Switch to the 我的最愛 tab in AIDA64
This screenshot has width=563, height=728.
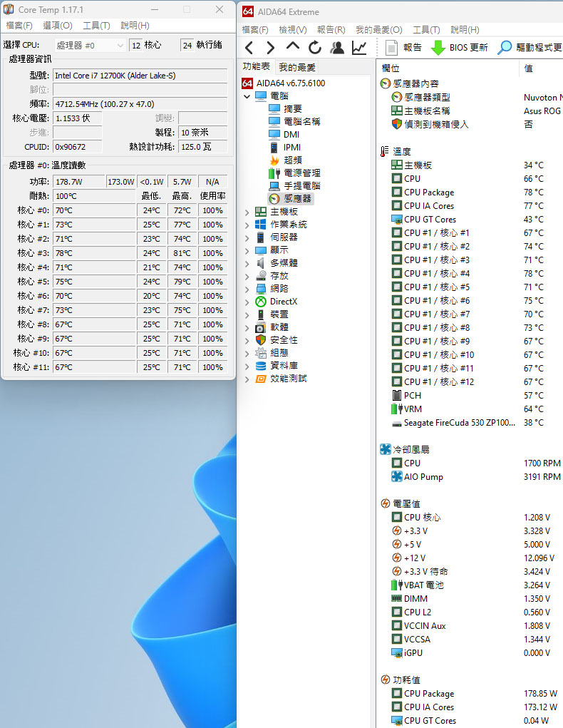297,67
